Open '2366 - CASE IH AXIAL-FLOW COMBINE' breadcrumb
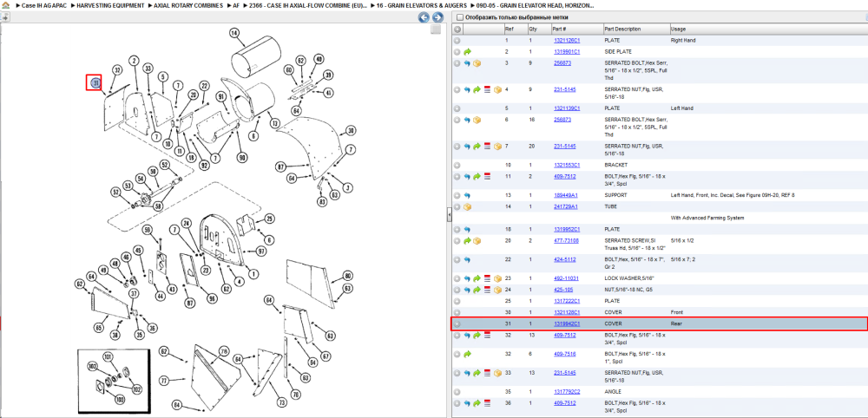Screen dimensions: 868x418 coord(308,5)
